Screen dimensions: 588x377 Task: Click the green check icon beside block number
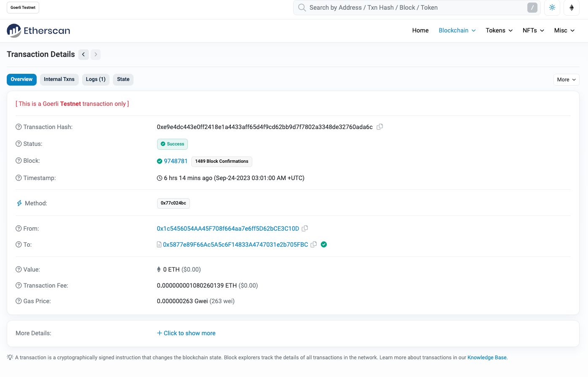pos(160,161)
